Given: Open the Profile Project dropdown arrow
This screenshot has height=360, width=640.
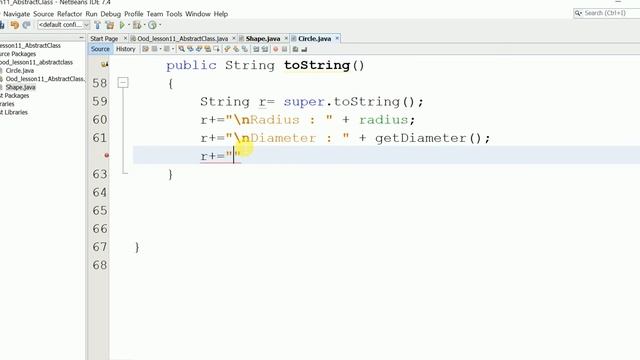Looking at the screenshot, I should (160, 25).
